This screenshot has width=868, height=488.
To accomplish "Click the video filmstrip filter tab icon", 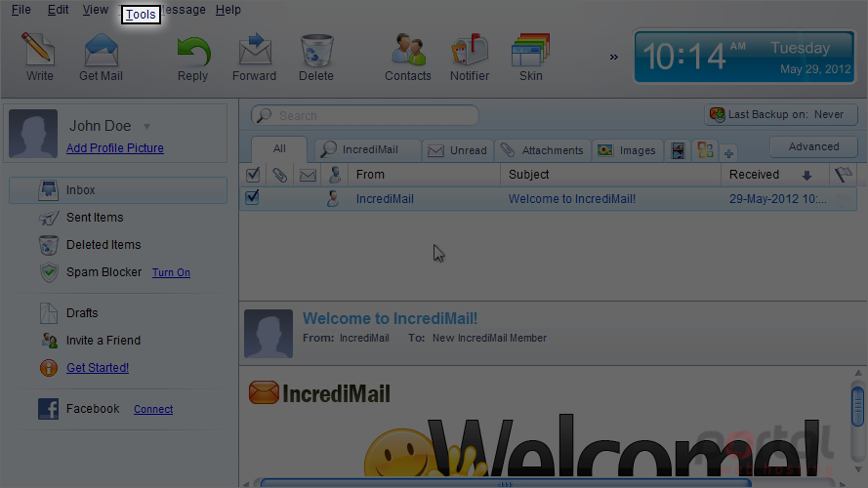I will [678, 150].
